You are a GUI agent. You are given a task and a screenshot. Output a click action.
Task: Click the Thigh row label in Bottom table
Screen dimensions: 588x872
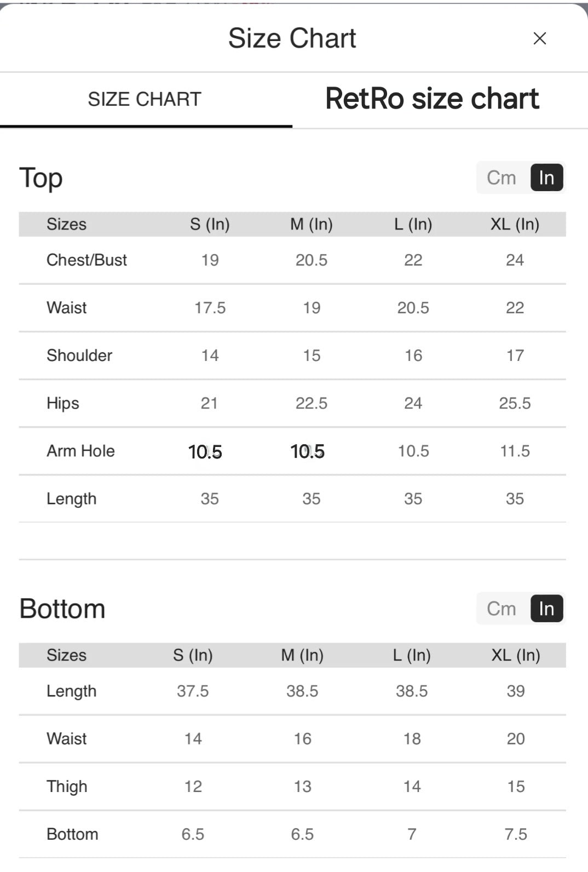coord(67,787)
